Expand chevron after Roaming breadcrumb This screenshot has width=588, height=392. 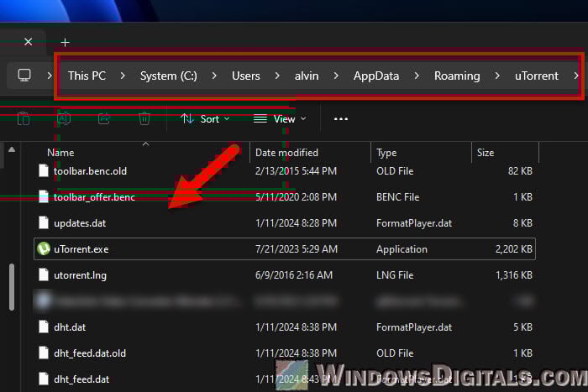click(x=497, y=76)
